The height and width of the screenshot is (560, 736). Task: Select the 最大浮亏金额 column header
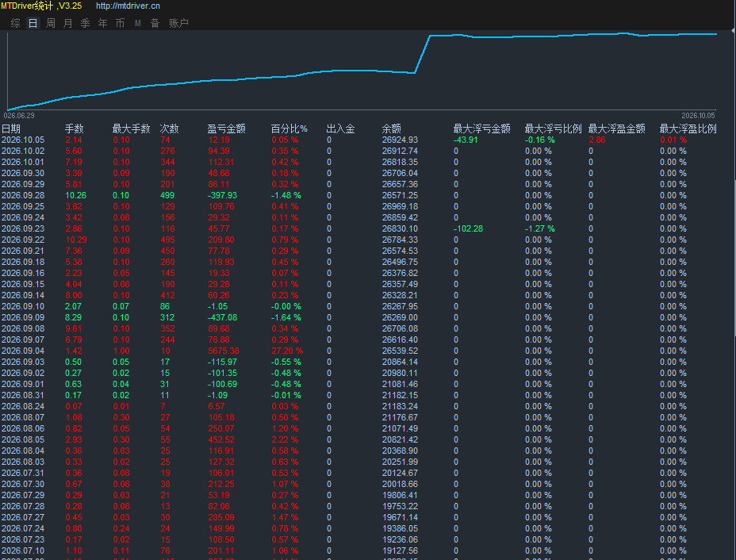482,128
